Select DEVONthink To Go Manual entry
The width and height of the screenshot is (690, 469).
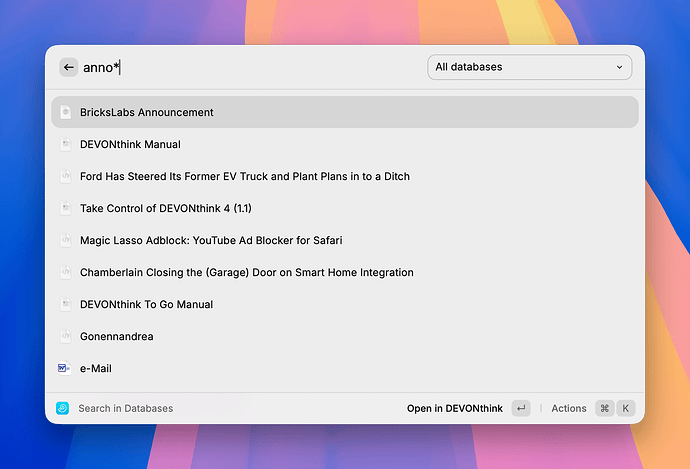coord(146,304)
